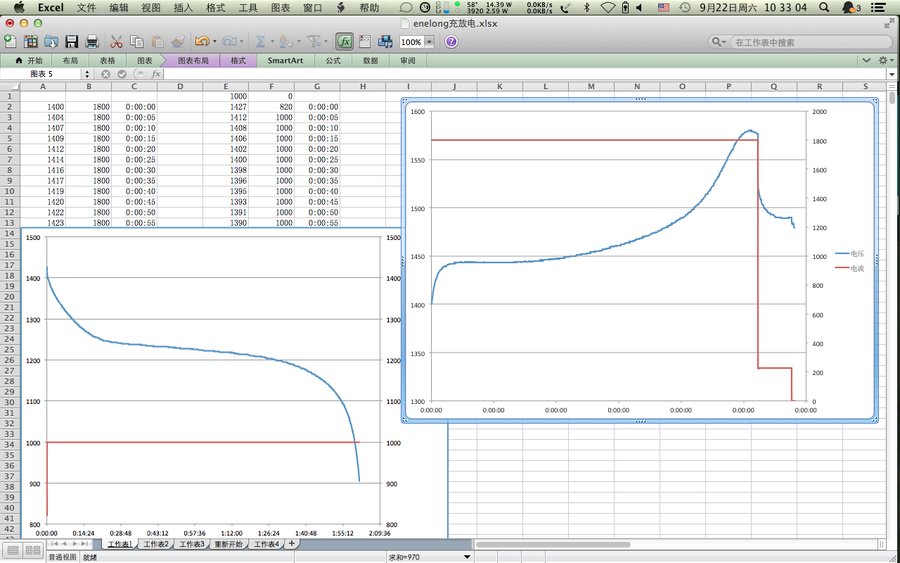Open the status bar sum dropdown arrow
Image resolution: width=900 pixels, height=563 pixels.
[467, 556]
